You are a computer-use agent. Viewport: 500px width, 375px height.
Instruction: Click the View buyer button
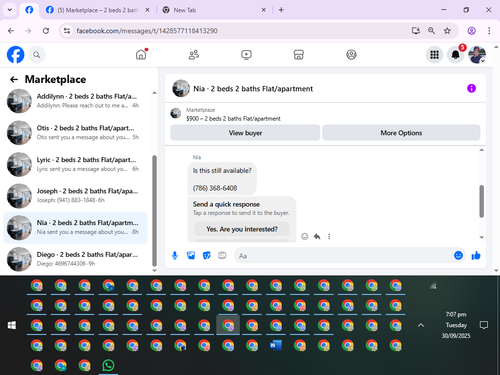tap(245, 133)
